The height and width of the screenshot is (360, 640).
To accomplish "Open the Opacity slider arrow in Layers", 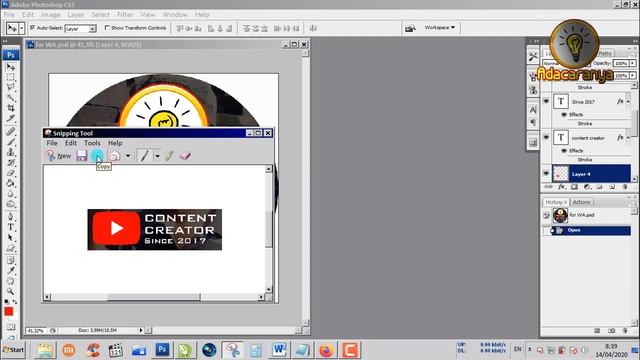I will 633,63.
